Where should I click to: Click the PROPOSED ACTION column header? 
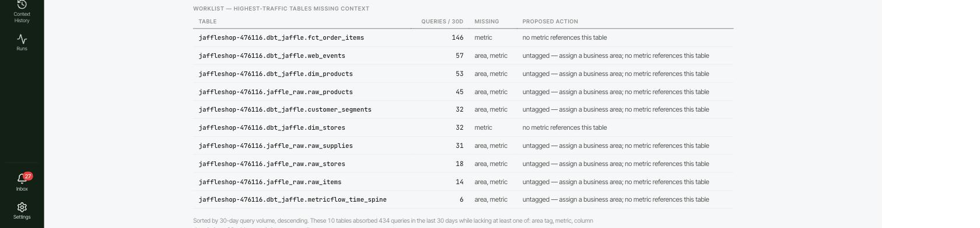(550, 22)
